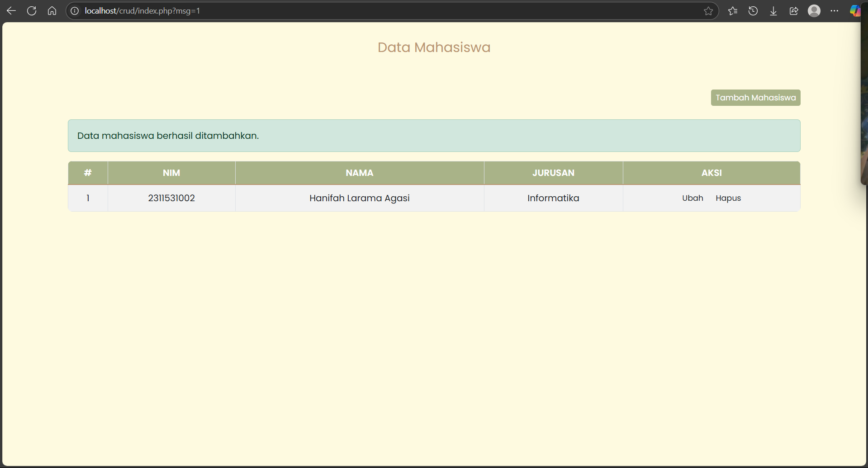The image size is (868, 468).
Task: Click Ubah for Hanifah Larama Agasi
Action: [x=693, y=198]
